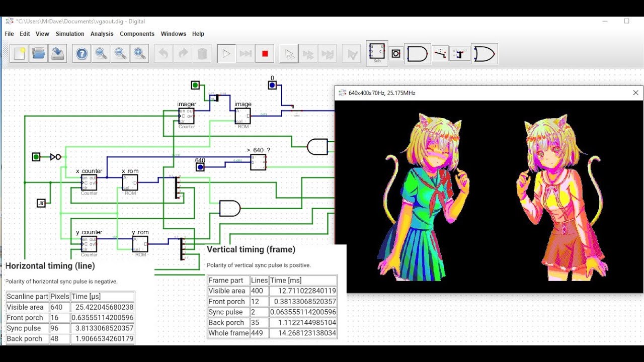Zoom out of the circuit
Viewport: 644px width, 362px height.
(120, 53)
